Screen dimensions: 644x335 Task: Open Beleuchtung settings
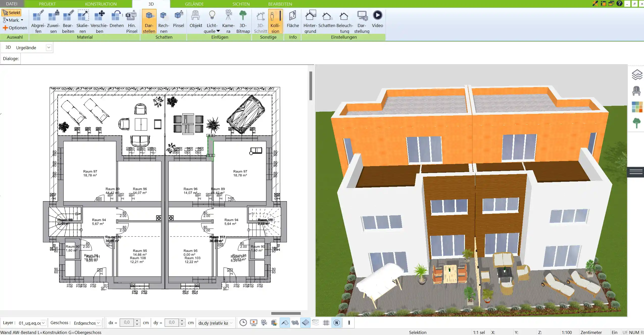(x=344, y=21)
